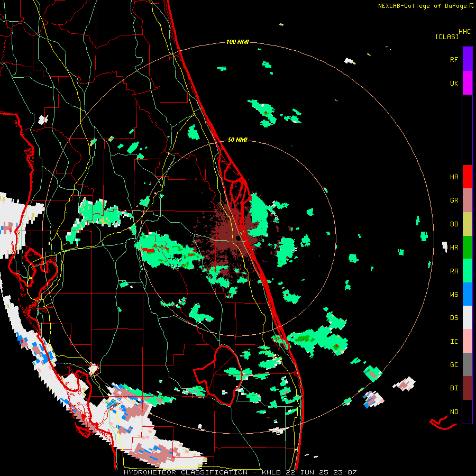The image size is (476, 476).
Task: Click the [CLAS] units label
Action: click(x=447, y=37)
